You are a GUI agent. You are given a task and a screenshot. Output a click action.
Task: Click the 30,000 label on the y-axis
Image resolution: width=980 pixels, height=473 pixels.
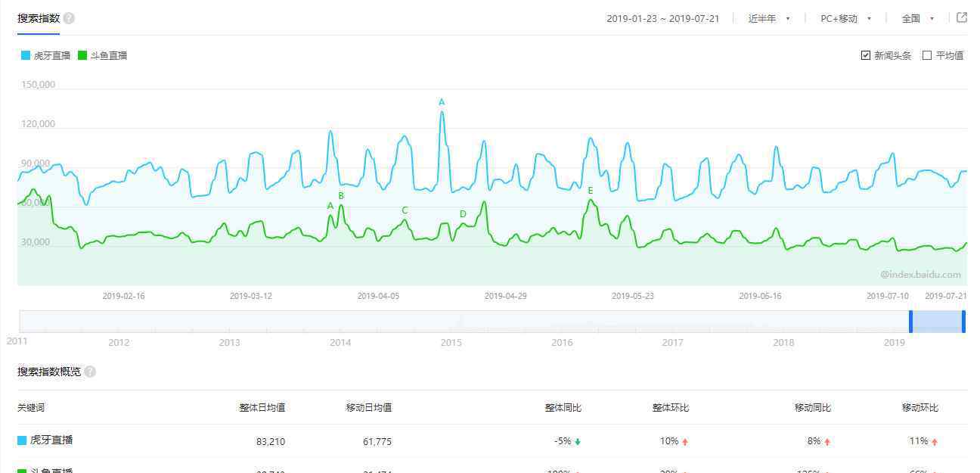[37, 242]
